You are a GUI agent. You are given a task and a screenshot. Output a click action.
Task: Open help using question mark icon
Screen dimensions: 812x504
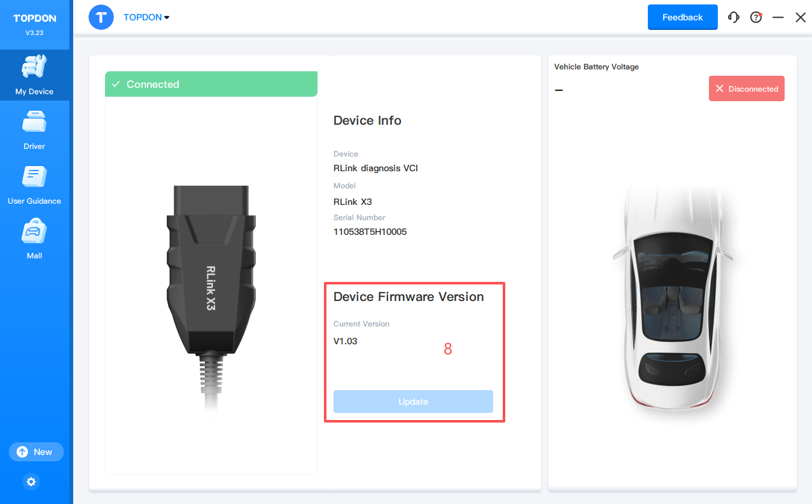[x=756, y=17]
